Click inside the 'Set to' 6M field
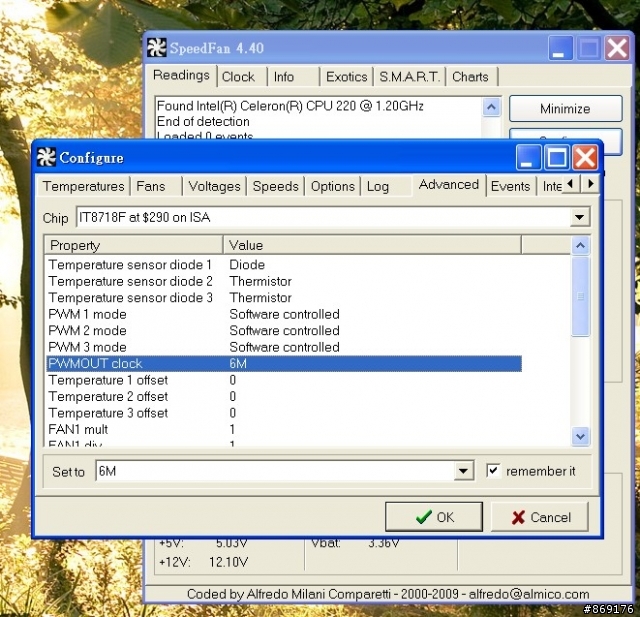Viewport: 640px width, 617px height. pyautogui.click(x=275, y=471)
